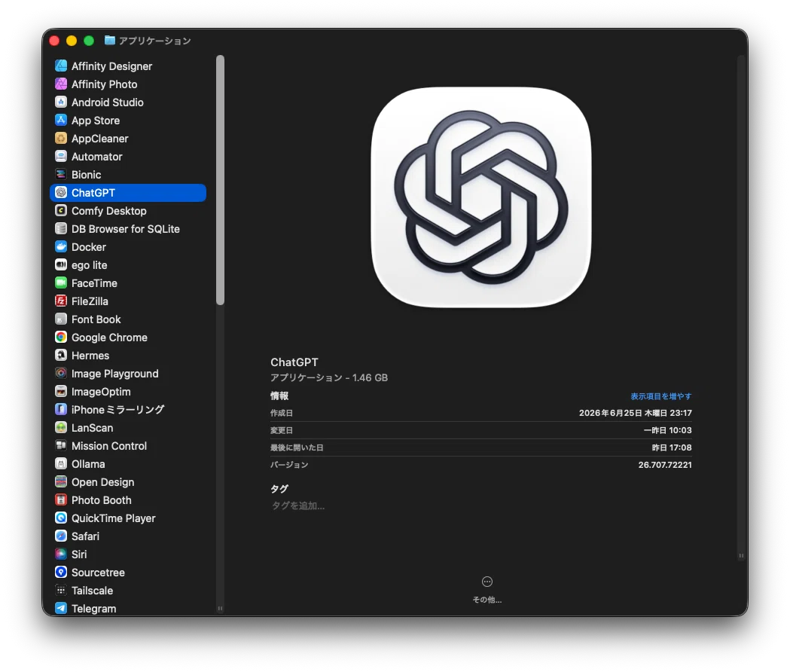790x672 pixels.
Task: Select the AppCleaner icon
Action: (x=61, y=138)
